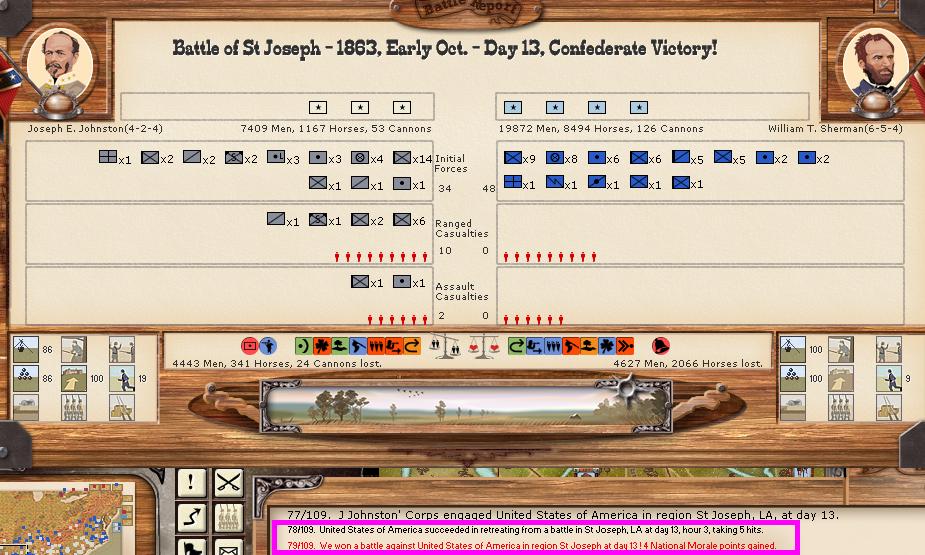Select the log entry about National Morale gained
Image resolution: width=925 pixels, height=555 pixels.
pyautogui.click(x=532, y=546)
